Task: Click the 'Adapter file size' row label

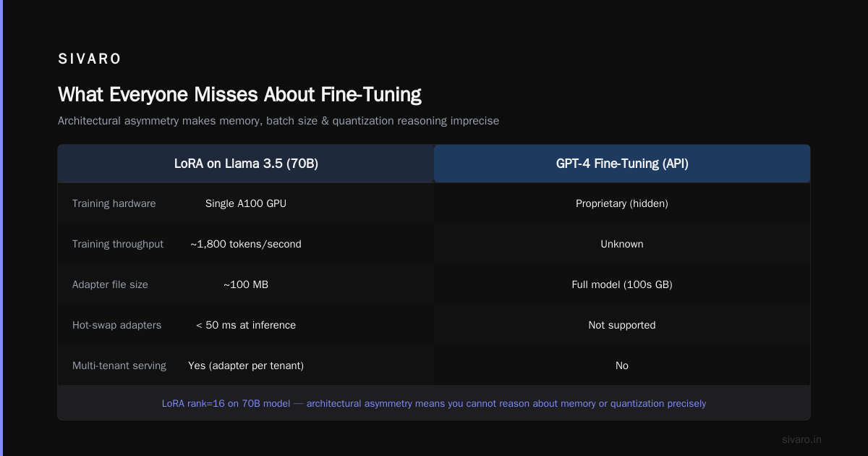Action: (110, 284)
